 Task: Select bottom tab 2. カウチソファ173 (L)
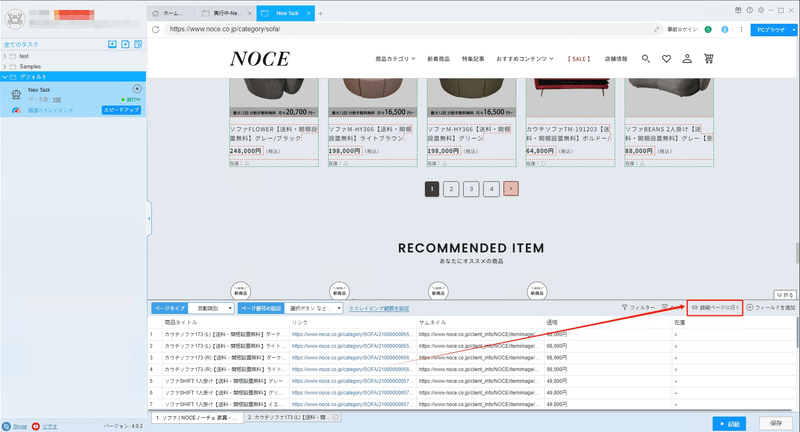(293, 417)
